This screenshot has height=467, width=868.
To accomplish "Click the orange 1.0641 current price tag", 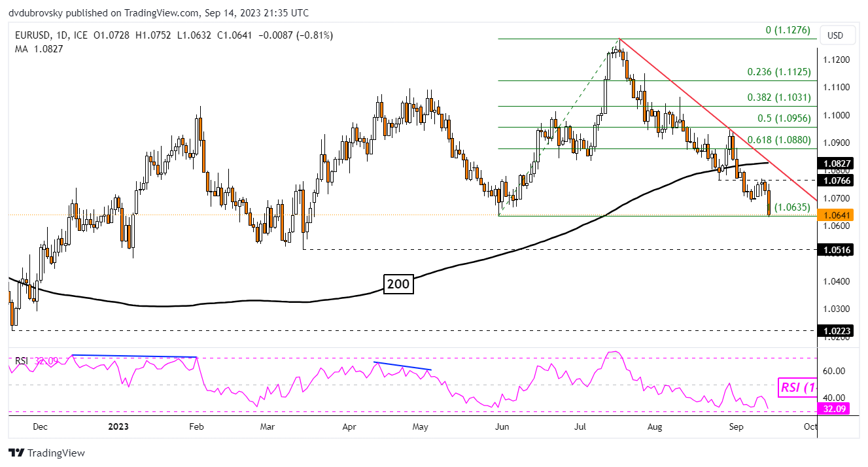I will pos(837,215).
